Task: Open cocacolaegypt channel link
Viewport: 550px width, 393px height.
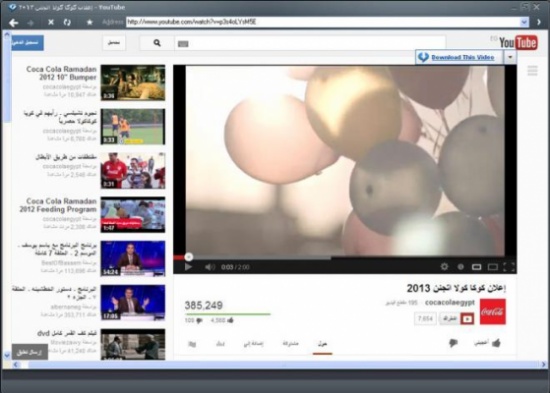Action: coord(450,302)
